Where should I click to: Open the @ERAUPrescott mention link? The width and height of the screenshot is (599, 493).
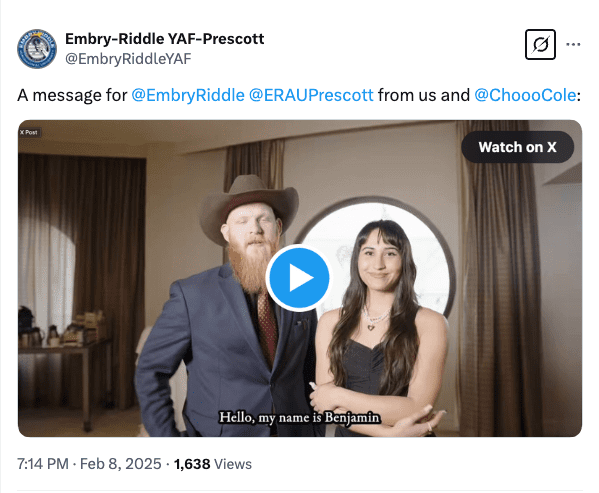tap(311, 95)
